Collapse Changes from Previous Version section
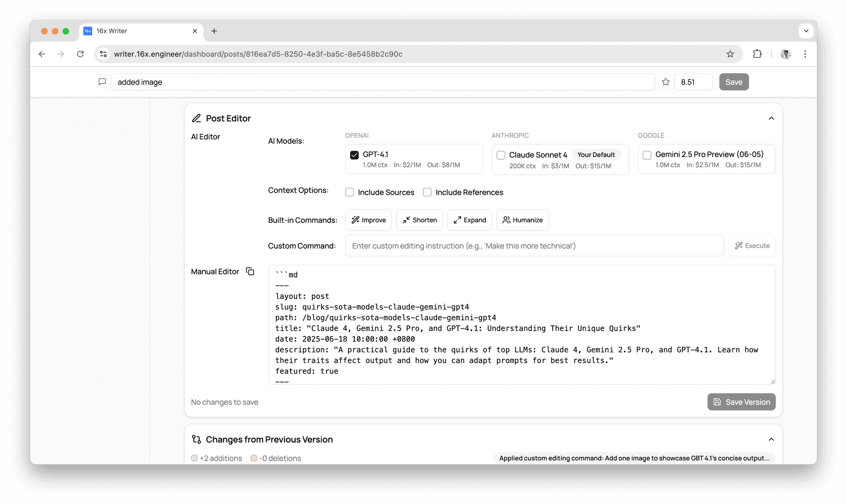This screenshot has height=504, width=847. 771,440
